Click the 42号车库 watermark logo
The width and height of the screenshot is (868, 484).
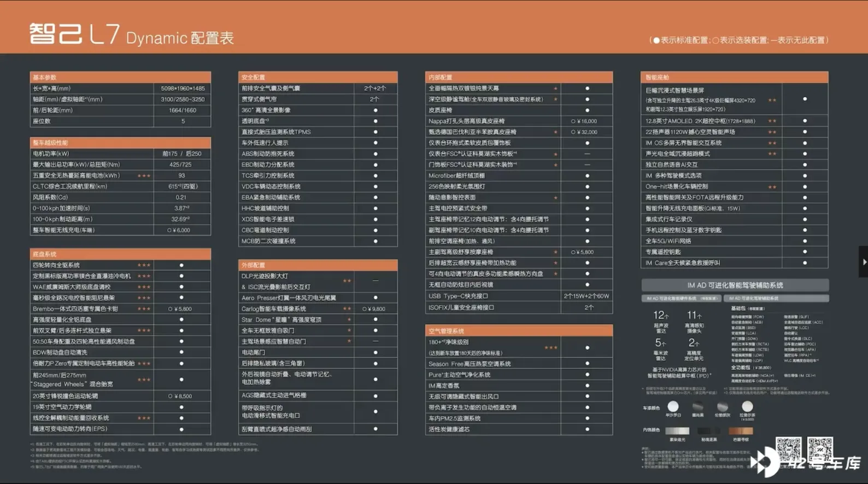(x=808, y=463)
